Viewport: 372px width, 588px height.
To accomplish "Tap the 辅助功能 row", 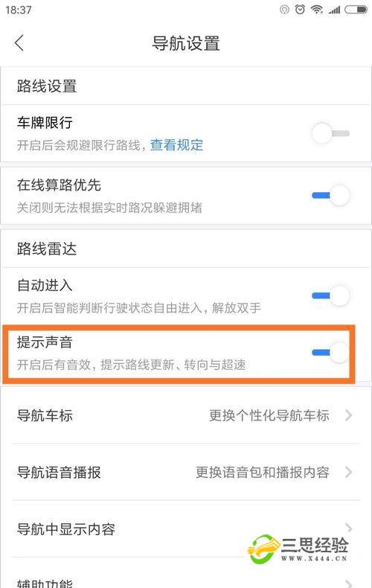I will [186, 578].
